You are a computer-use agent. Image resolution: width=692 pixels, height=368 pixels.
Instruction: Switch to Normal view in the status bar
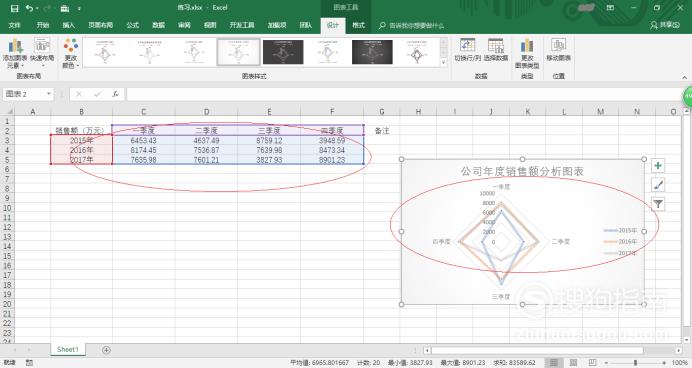[x=553, y=363]
